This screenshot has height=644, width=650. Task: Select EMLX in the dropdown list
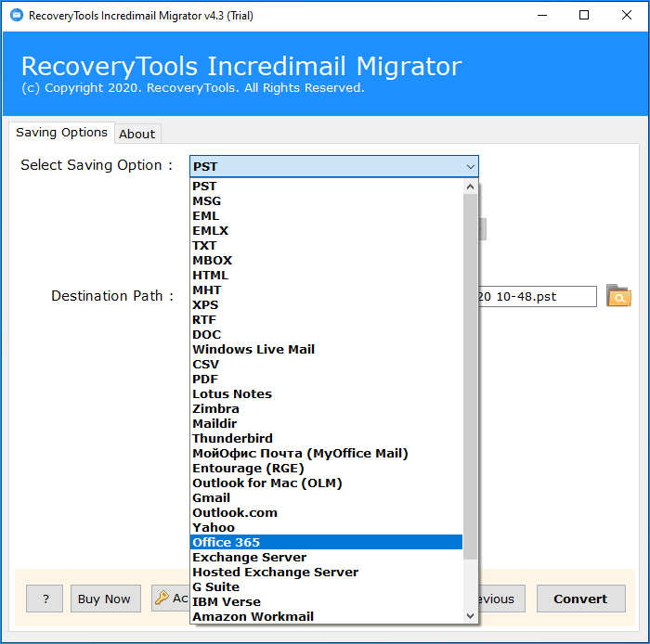pyautogui.click(x=326, y=231)
